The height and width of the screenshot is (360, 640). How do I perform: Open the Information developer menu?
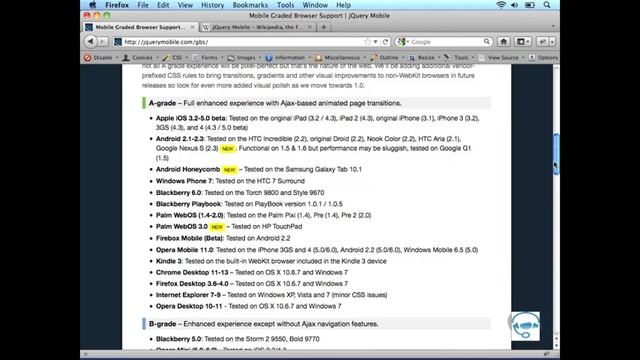point(285,58)
